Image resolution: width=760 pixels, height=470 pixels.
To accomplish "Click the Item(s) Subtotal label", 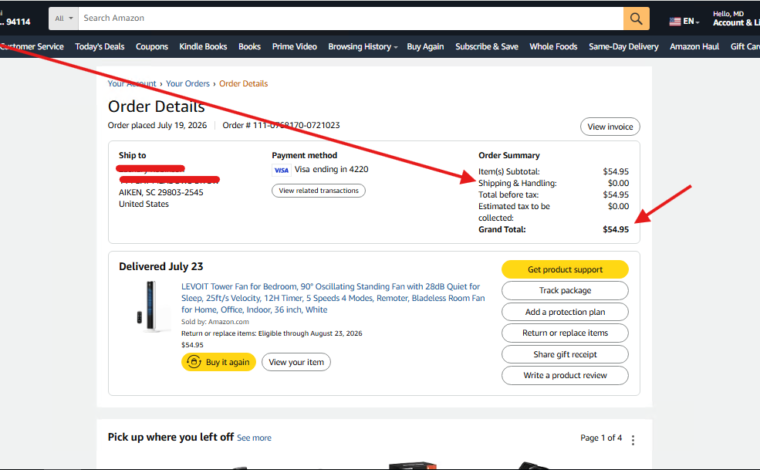I will [x=509, y=172].
